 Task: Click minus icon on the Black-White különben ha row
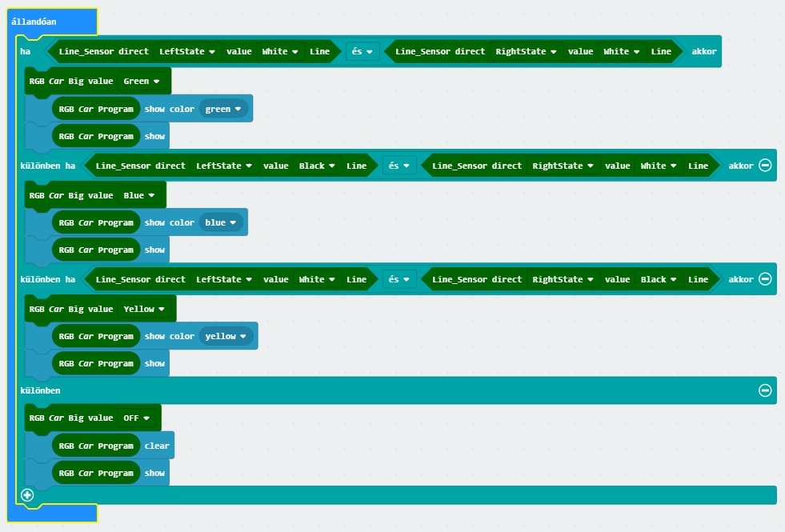point(764,166)
